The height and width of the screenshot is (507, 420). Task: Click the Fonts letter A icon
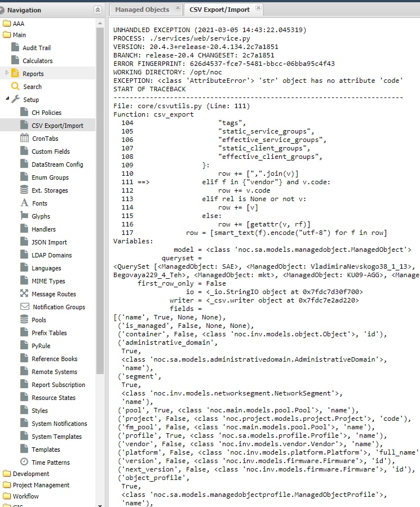24,203
